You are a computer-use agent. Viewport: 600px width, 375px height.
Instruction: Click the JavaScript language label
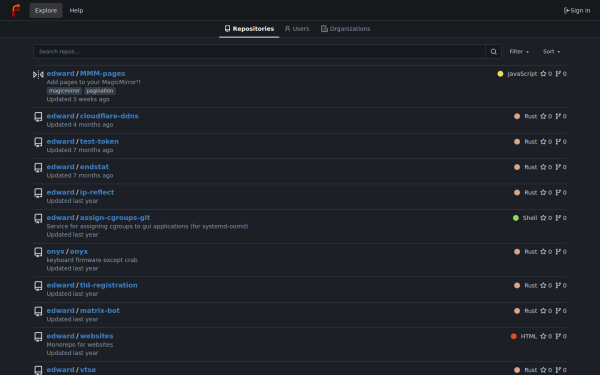(x=522, y=73)
